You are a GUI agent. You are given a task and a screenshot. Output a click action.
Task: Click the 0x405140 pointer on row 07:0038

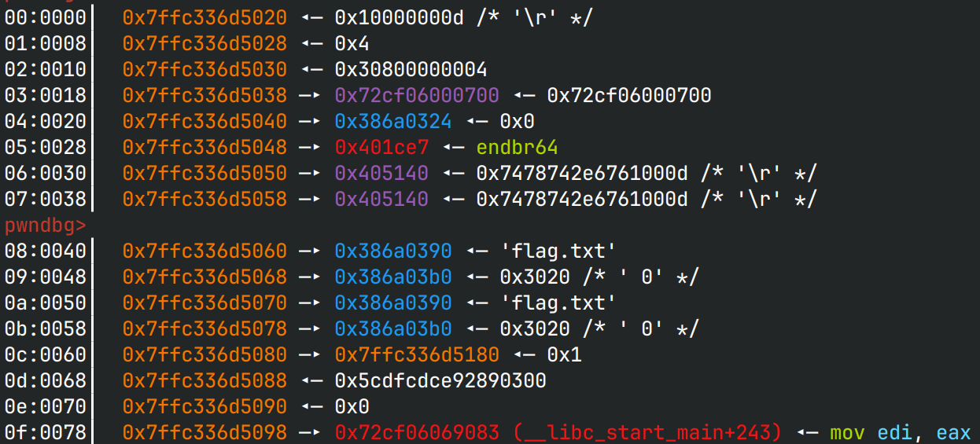[381, 199]
